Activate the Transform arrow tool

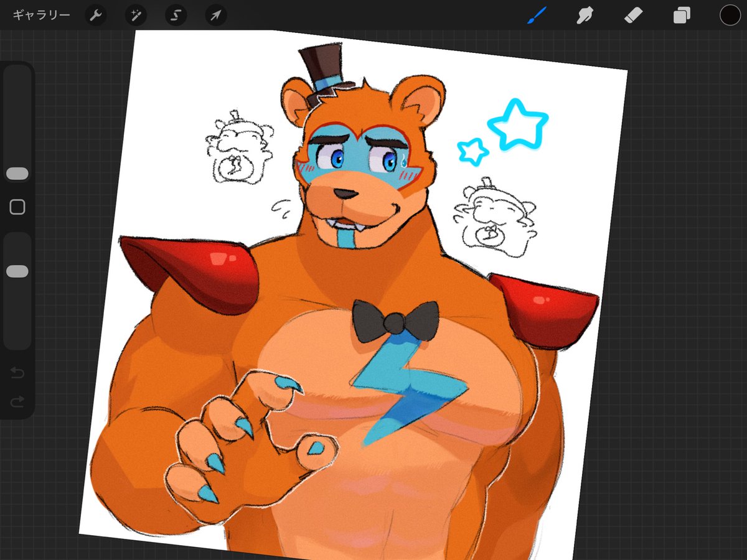point(215,15)
